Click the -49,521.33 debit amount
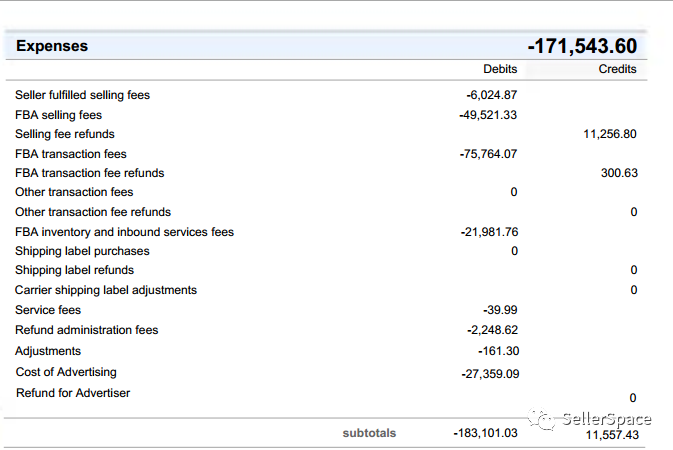This screenshot has width=673, height=450. [488, 115]
